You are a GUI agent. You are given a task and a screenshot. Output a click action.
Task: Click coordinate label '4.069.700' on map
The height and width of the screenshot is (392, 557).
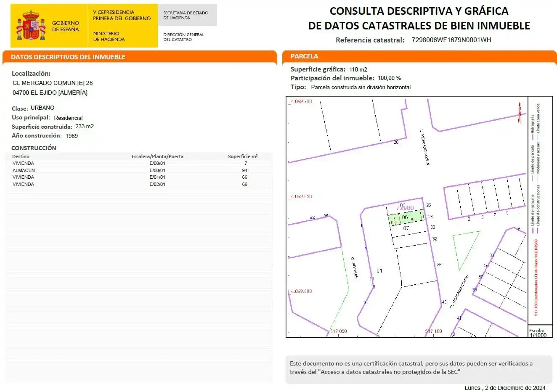click(301, 101)
